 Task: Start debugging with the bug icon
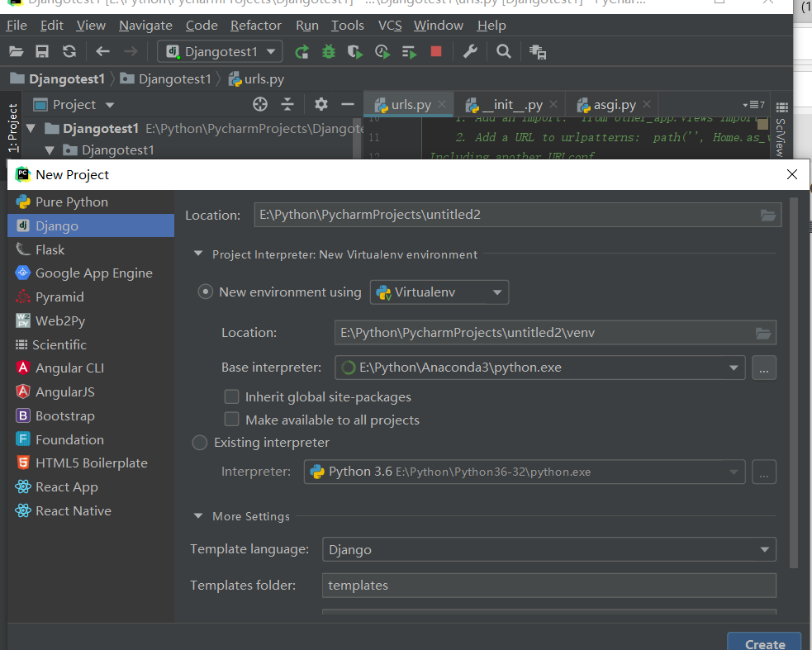click(329, 52)
